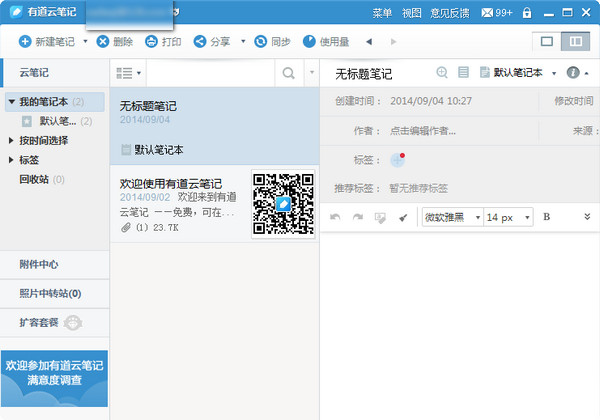600x420 pixels.
Task: Toggle bold formatting in editor toolbar
Action: [546, 217]
